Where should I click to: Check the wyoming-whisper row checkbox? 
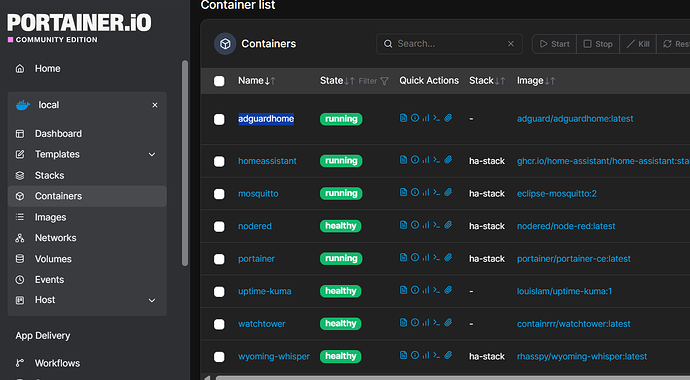tap(219, 357)
